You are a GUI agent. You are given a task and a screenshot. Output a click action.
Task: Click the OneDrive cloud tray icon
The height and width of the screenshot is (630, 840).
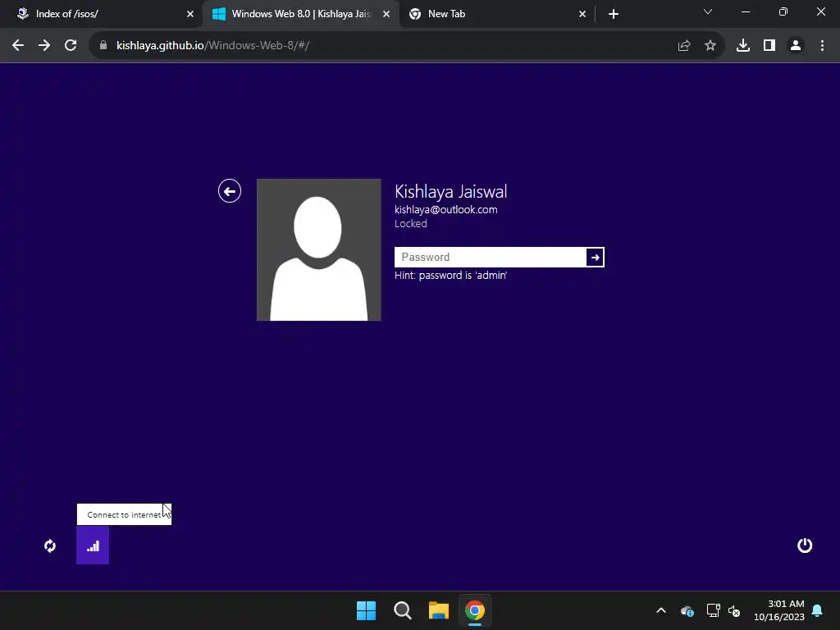[687, 610]
